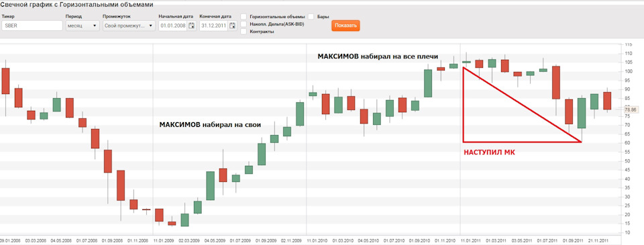This screenshot has width=644, height=245.
Task: Toggle the Накопл. Дельта(ASK-BID) checkbox
Action: (x=244, y=24)
